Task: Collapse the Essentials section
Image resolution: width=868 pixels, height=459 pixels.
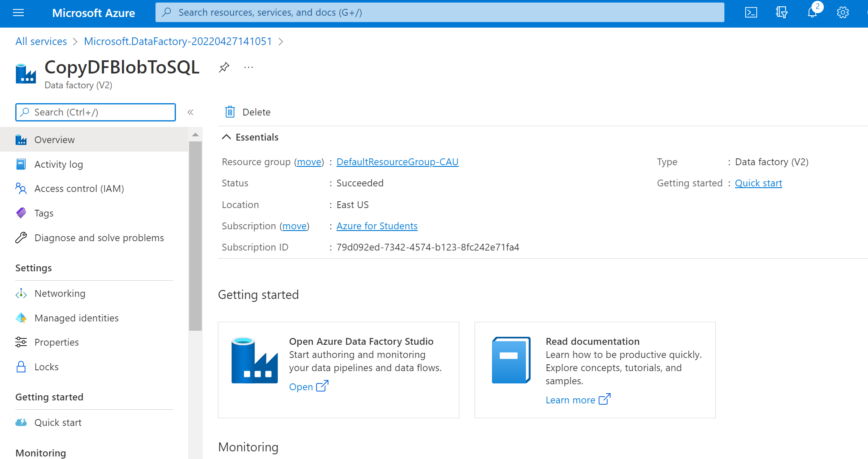Action: tap(226, 137)
